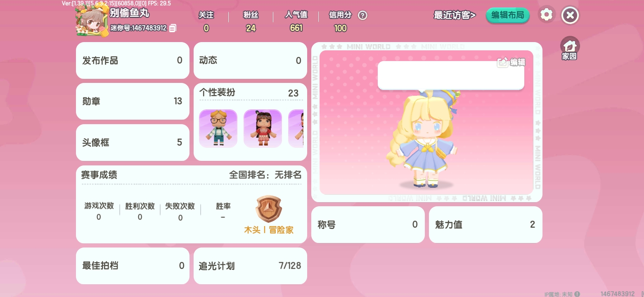Click the empty speech bubble text field
The width and height of the screenshot is (644, 297).
tap(451, 75)
